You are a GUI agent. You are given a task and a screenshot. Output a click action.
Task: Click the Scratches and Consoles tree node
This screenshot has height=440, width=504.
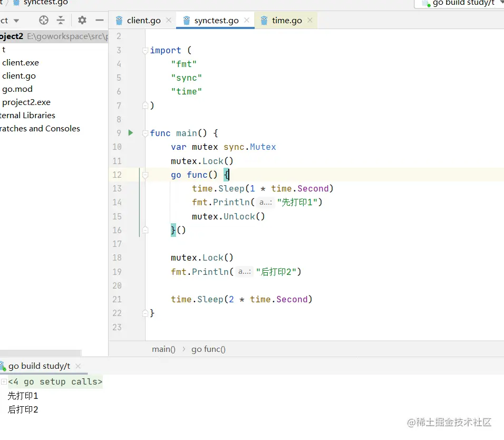[40, 129]
